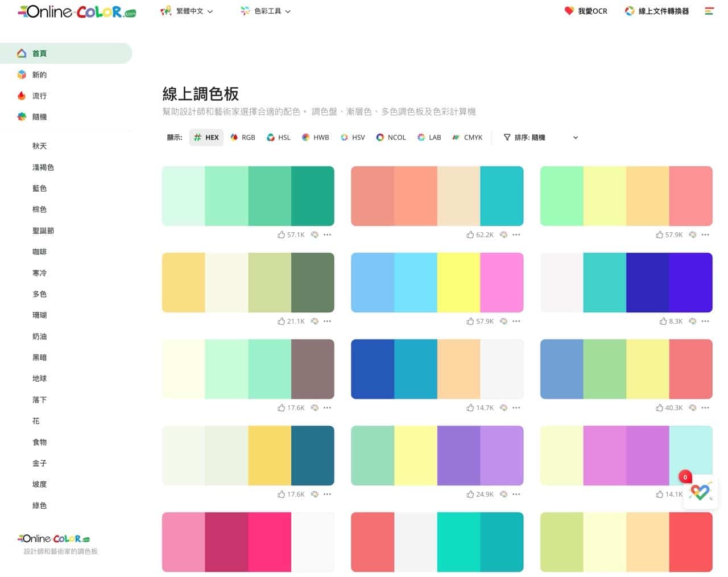Viewport: 728px width, 577px height.
Task: Expand the 色彩工具 tools dropdown
Action: coord(266,11)
